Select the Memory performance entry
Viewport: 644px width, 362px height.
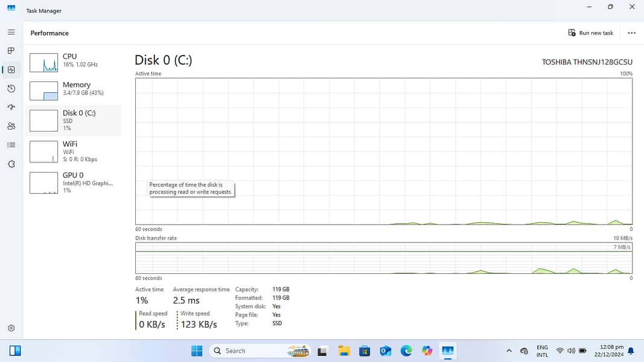point(73,91)
